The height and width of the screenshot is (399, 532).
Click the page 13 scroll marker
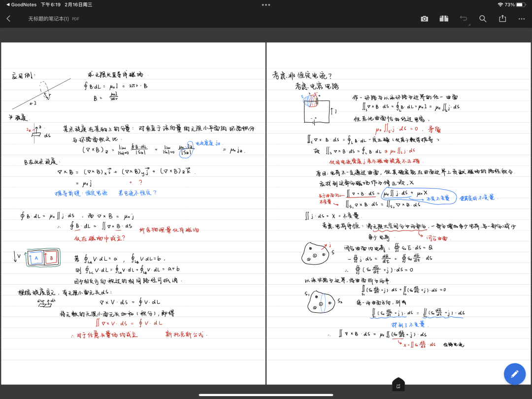coord(398,385)
